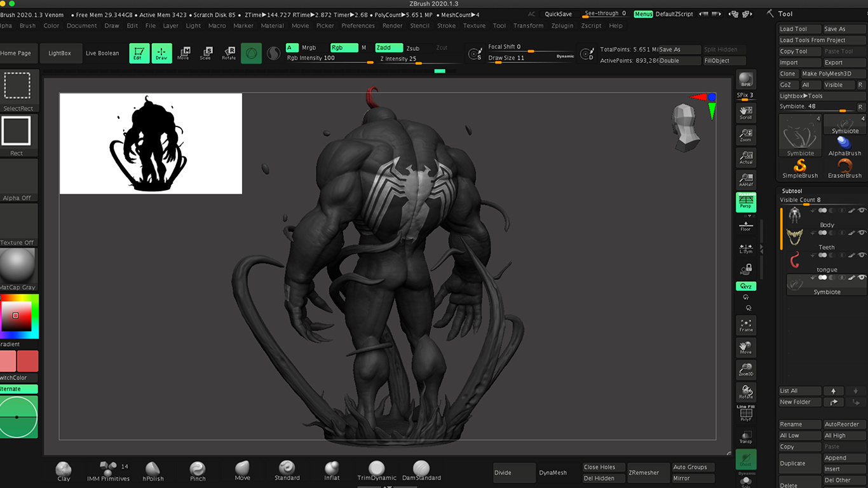Collapse the Subtool palette section

tap(792, 191)
